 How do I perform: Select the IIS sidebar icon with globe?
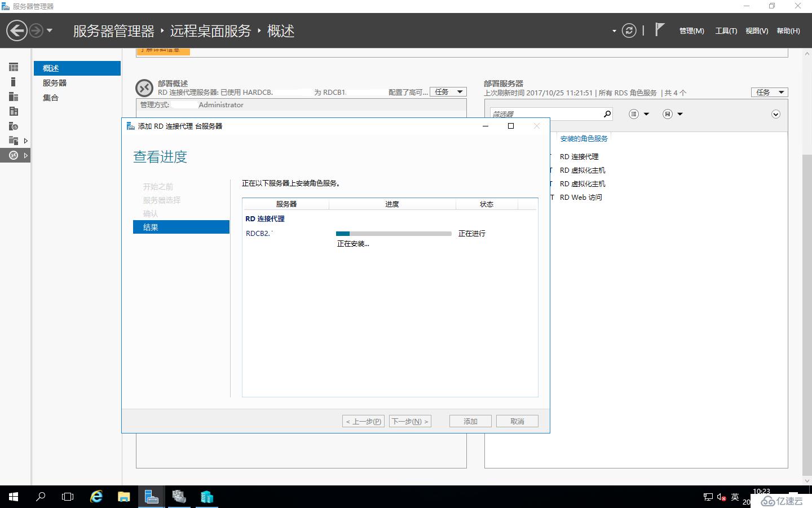[14, 126]
